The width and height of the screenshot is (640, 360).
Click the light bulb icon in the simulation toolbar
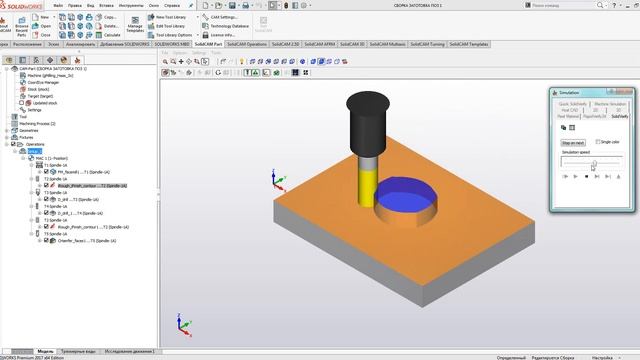click(x=242, y=62)
